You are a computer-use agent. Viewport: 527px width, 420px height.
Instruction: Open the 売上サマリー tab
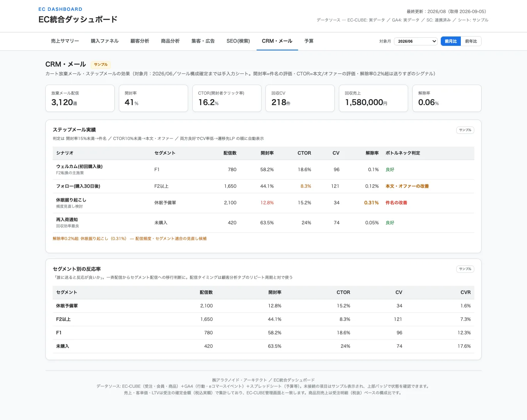[x=65, y=41]
